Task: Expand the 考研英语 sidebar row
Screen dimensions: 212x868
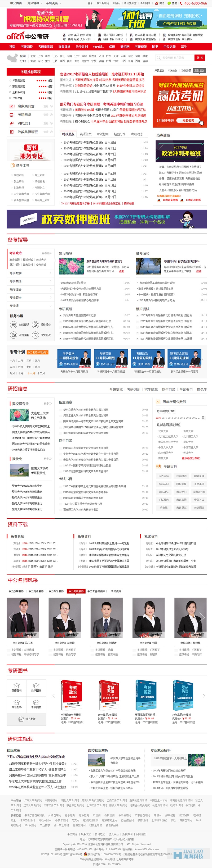Action: [x=31, y=281]
